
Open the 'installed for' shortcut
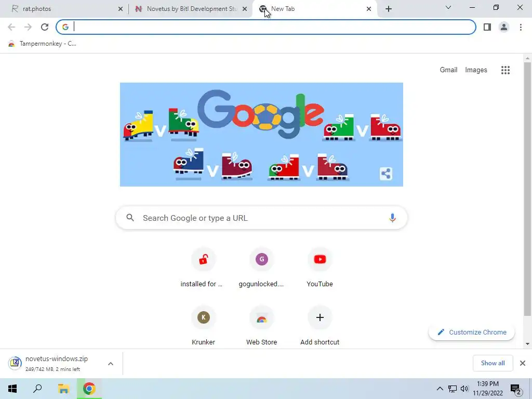click(203, 268)
